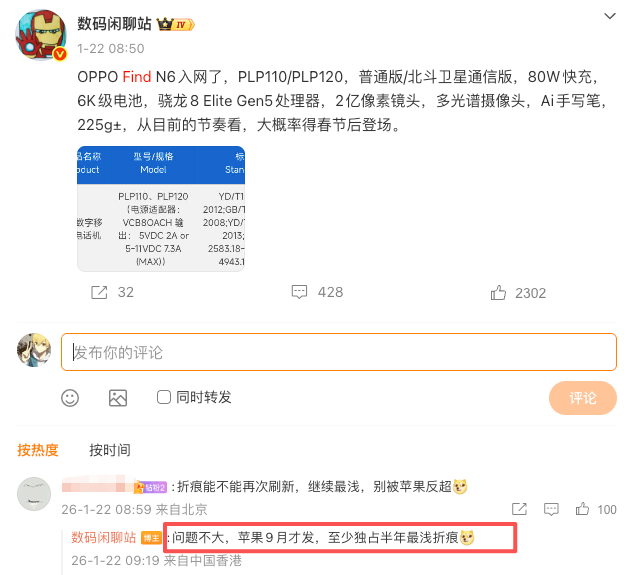Repost the top comment via share icon
The height and width of the screenshot is (575, 630).
point(519,509)
